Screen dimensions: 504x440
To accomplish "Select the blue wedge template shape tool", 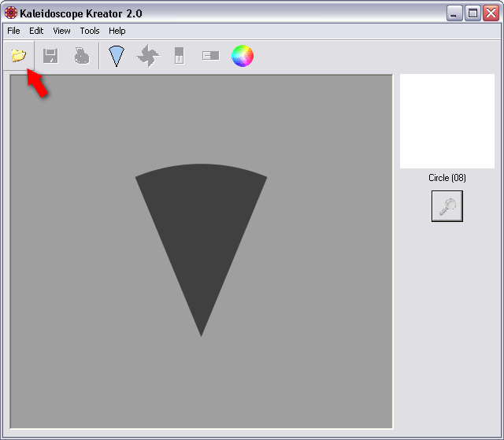I will pyautogui.click(x=117, y=56).
